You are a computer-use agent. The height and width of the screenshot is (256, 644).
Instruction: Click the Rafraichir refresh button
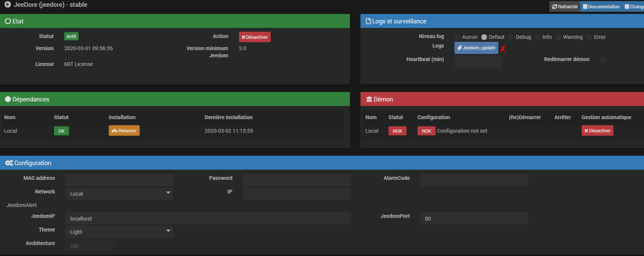point(565,6)
